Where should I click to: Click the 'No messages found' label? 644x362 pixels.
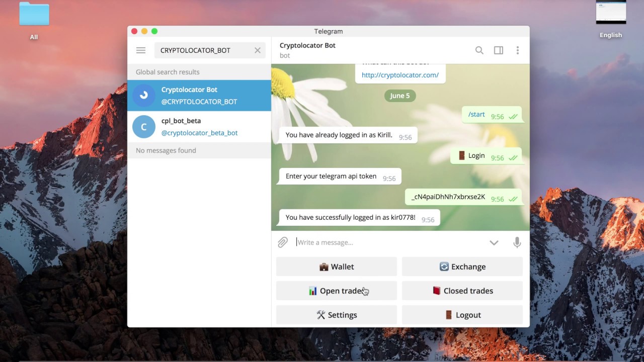pyautogui.click(x=166, y=150)
